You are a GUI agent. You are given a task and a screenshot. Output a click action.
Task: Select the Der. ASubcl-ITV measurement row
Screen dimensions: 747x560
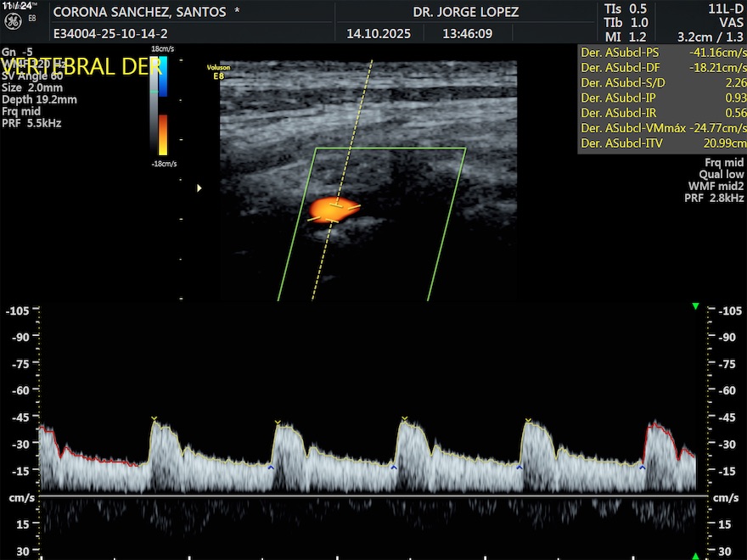point(662,144)
